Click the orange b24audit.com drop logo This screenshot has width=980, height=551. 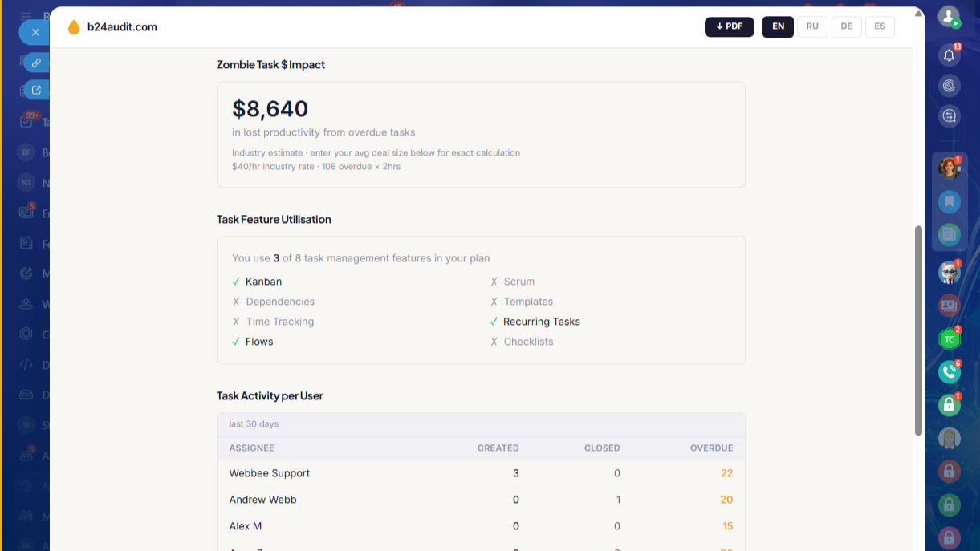(74, 27)
